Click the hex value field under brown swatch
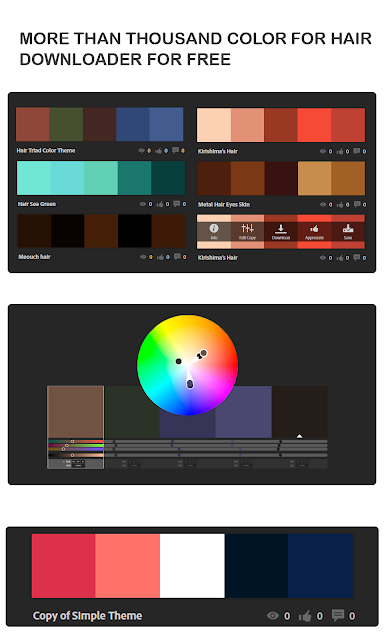 [x=78, y=465]
